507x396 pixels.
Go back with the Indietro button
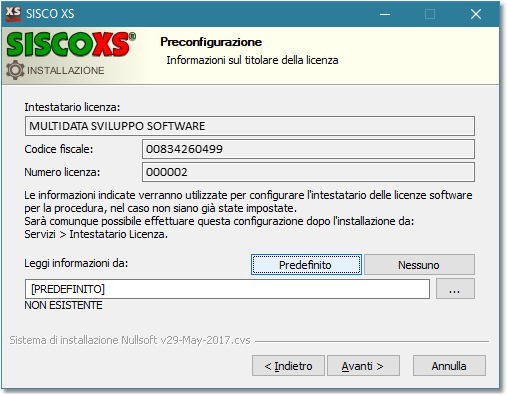(x=288, y=366)
